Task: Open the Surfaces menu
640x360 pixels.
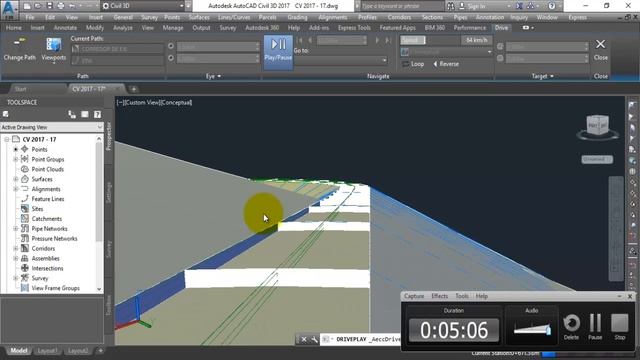Action: (199, 18)
